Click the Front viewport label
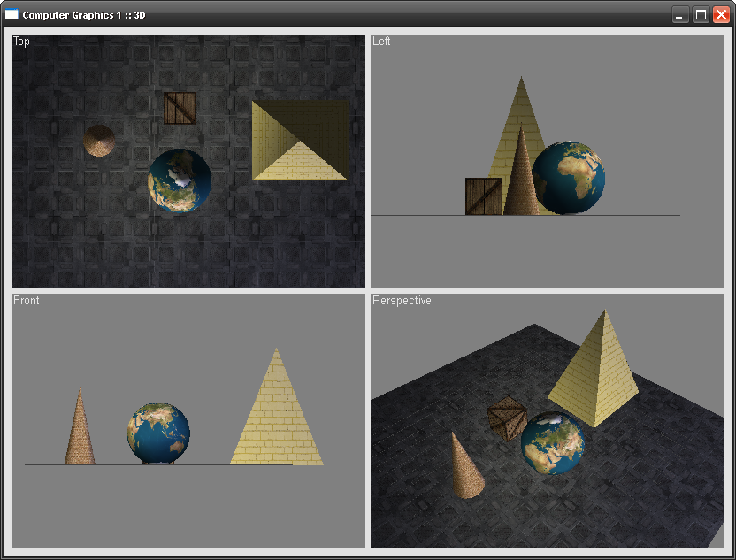Image resolution: width=736 pixels, height=560 pixels. 27,301
